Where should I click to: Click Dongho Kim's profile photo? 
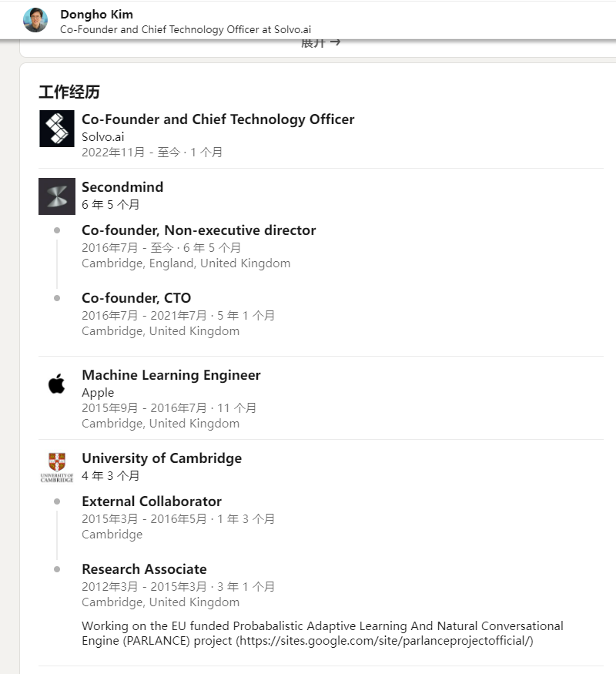35,20
